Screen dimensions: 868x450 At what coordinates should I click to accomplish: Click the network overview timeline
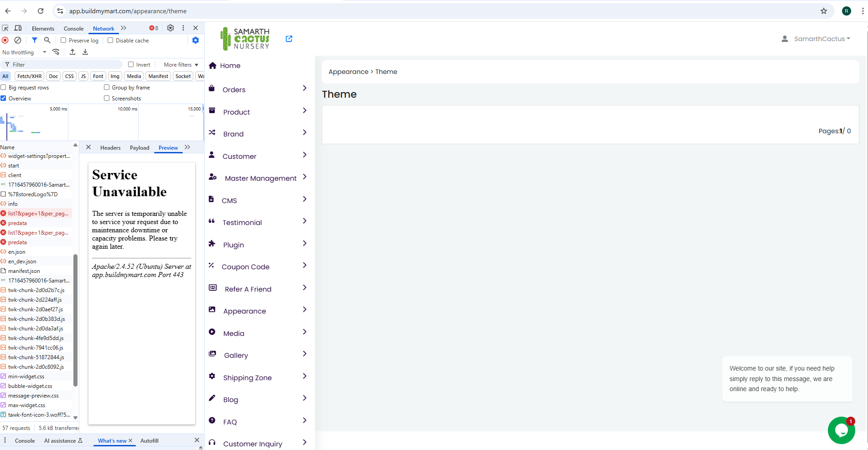(x=102, y=122)
